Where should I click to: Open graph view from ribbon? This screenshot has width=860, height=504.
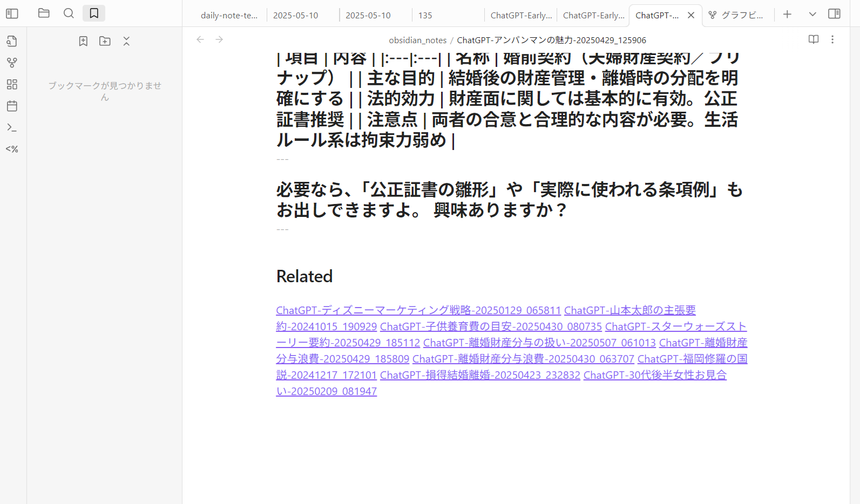[12, 63]
